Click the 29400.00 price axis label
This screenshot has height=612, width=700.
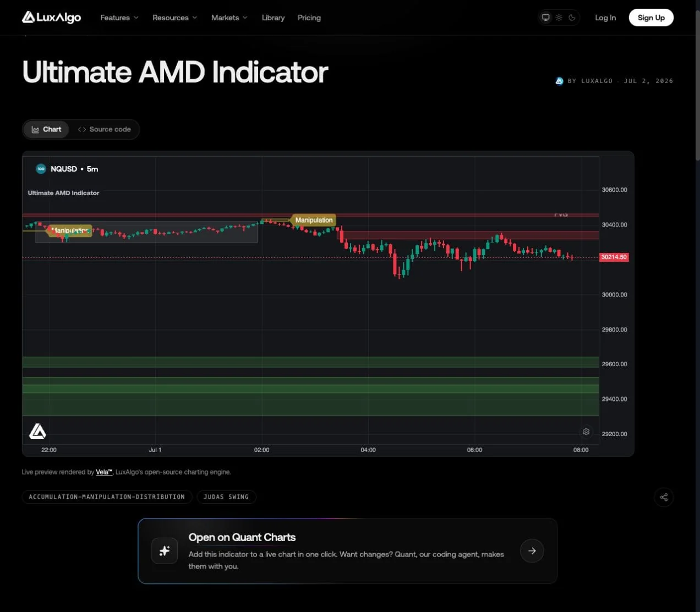[614, 399]
